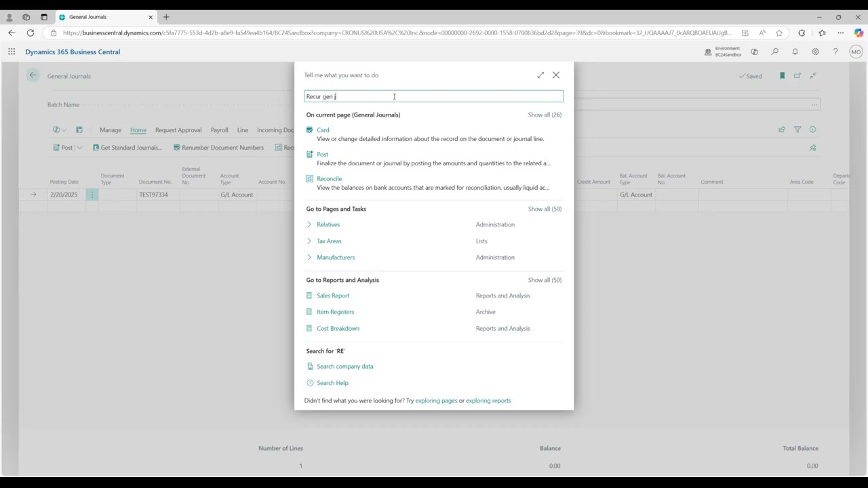
Task: Click the bookmark icon on the page
Action: (782, 76)
